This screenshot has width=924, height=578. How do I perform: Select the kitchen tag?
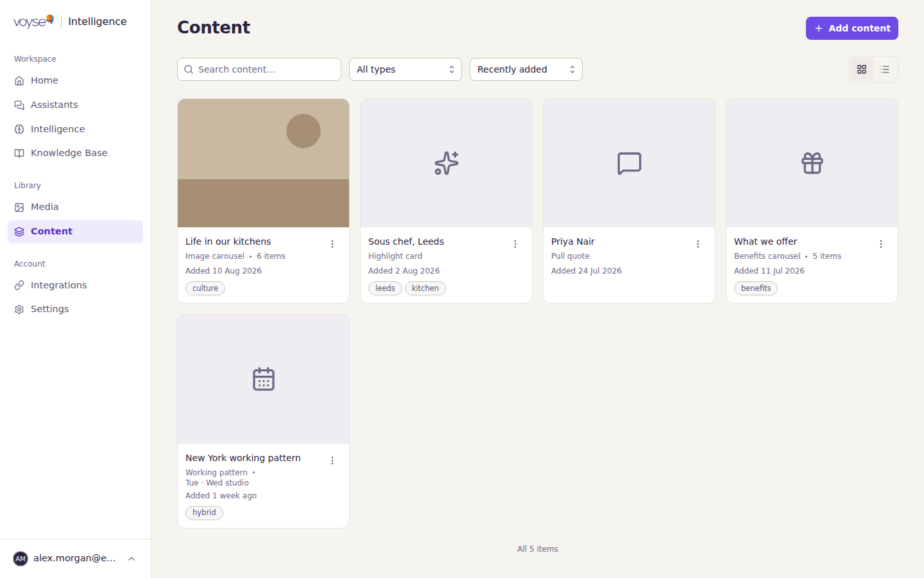tap(425, 288)
